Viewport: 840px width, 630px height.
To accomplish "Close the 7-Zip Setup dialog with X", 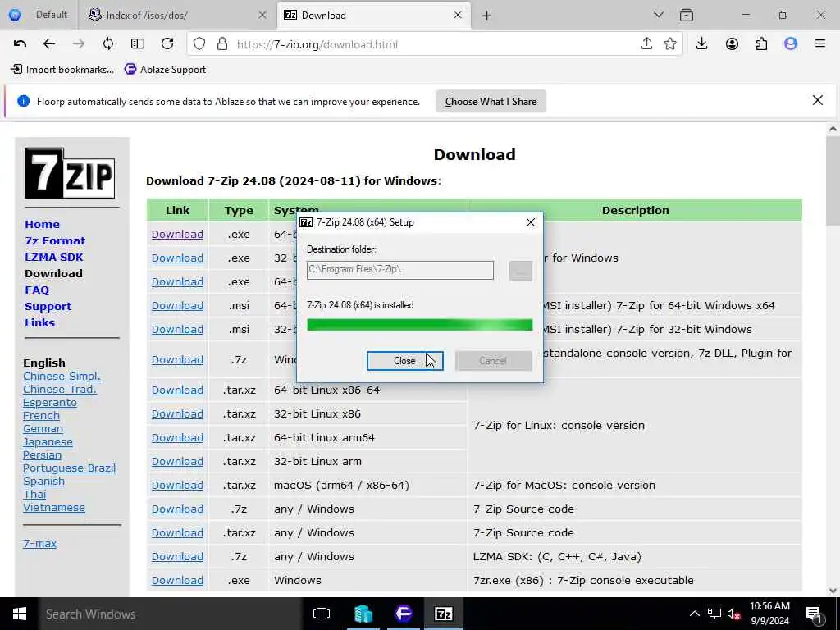I will point(531,222).
